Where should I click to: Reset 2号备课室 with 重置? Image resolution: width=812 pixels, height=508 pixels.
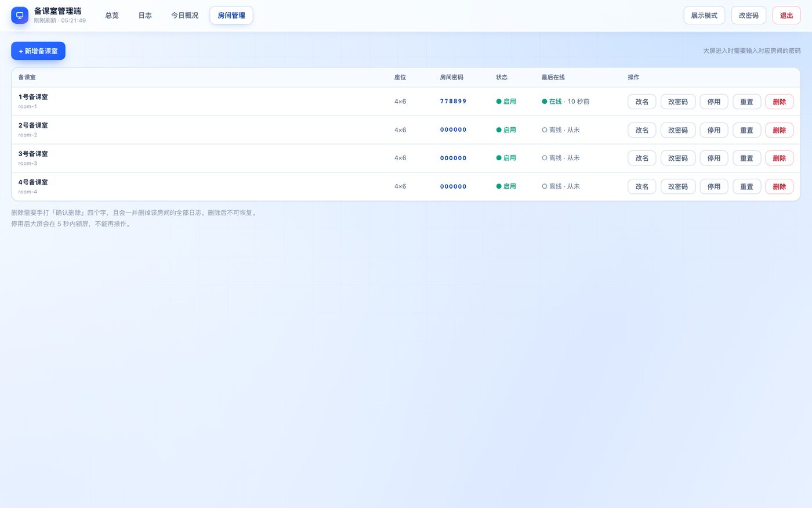pyautogui.click(x=747, y=130)
